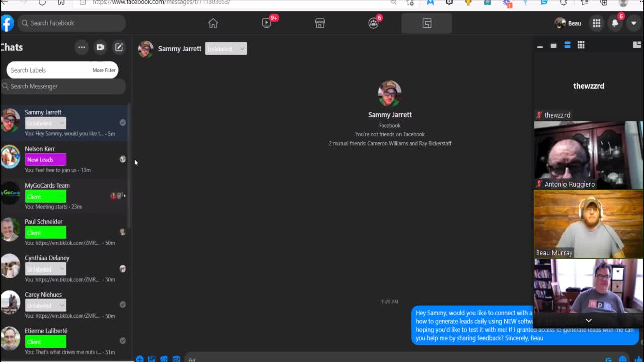Open Etienne Laliberté conversation
This screenshot has height=362, width=644.
pos(63,341)
